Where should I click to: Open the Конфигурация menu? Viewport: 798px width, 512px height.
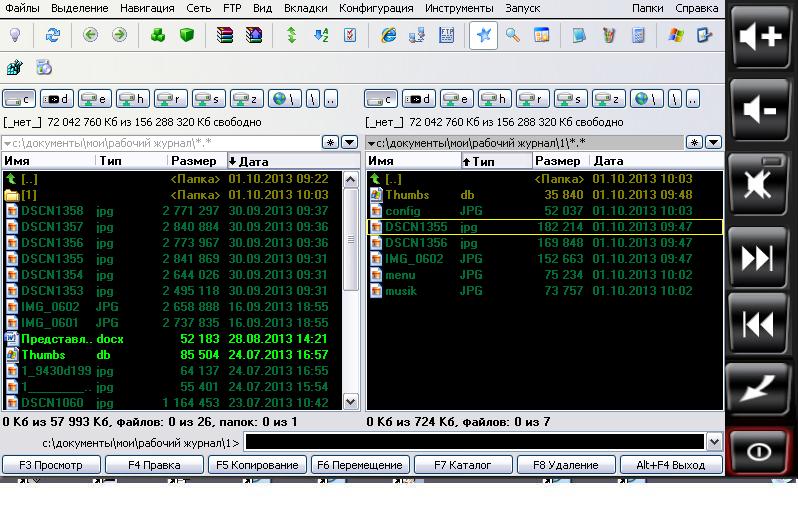point(376,8)
